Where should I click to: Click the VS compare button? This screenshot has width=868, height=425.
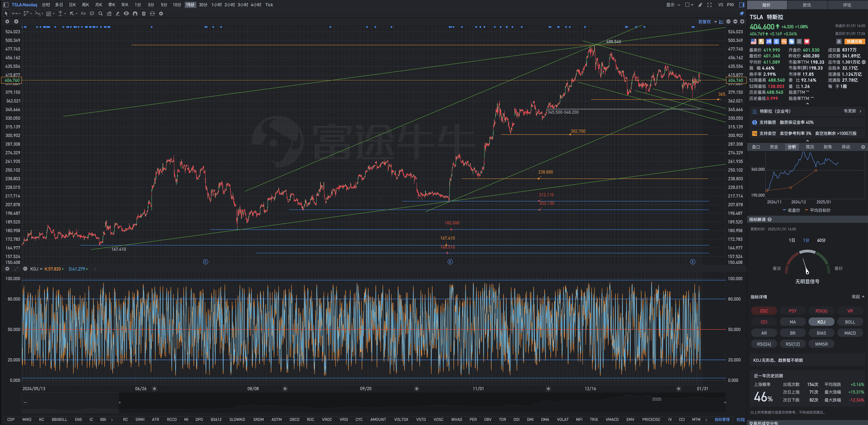tap(720, 5)
